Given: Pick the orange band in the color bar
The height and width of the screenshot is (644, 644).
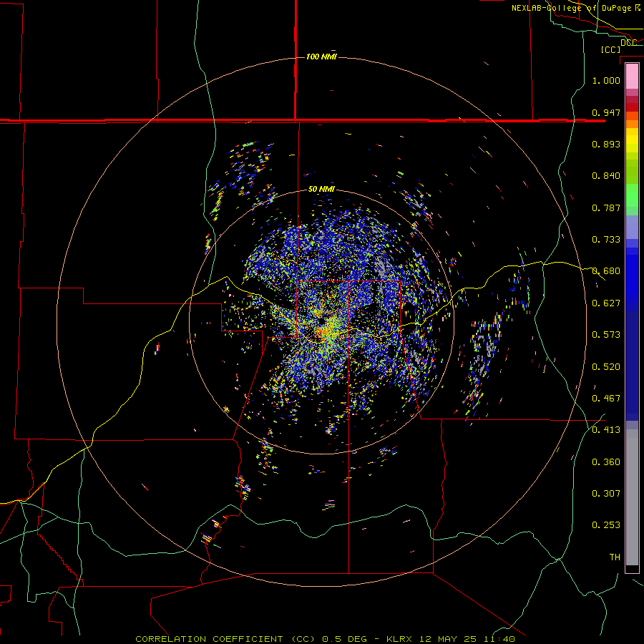Looking at the screenshot, I should (632, 123).
